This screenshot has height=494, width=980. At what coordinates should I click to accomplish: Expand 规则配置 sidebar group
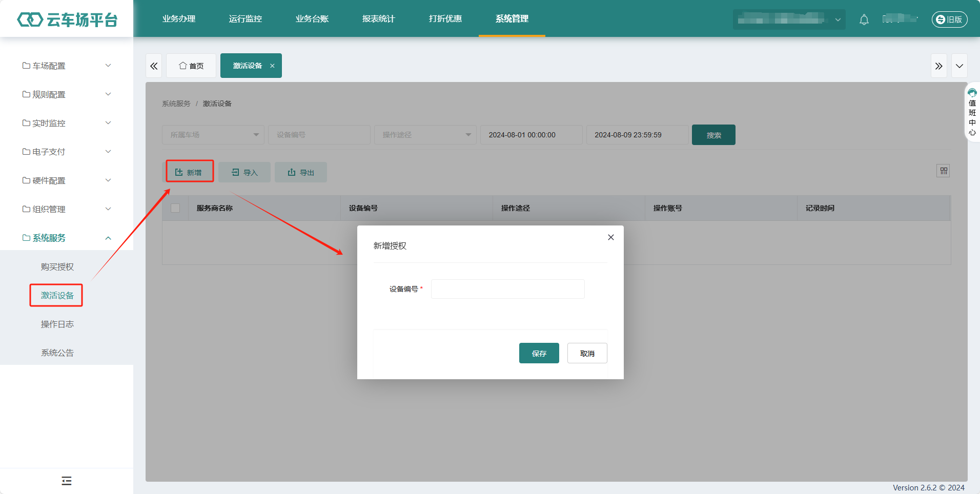[x=67, y=94]
